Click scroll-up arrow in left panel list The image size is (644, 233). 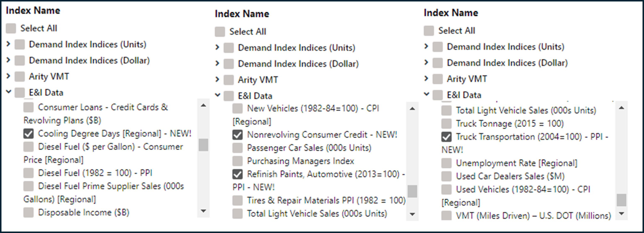[203, 105]
